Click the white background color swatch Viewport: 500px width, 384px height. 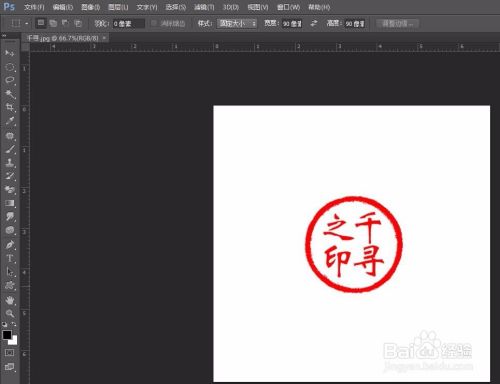pos(14,341)
